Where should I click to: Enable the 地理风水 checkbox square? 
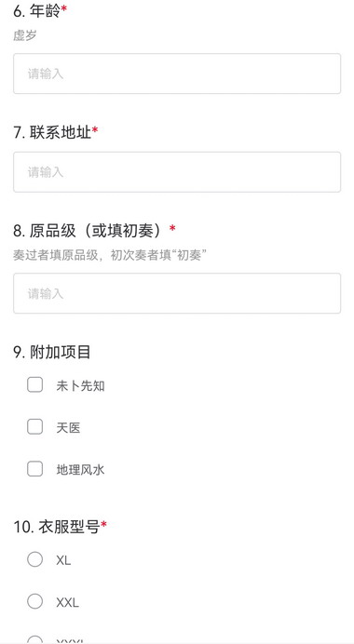[35, 469]
